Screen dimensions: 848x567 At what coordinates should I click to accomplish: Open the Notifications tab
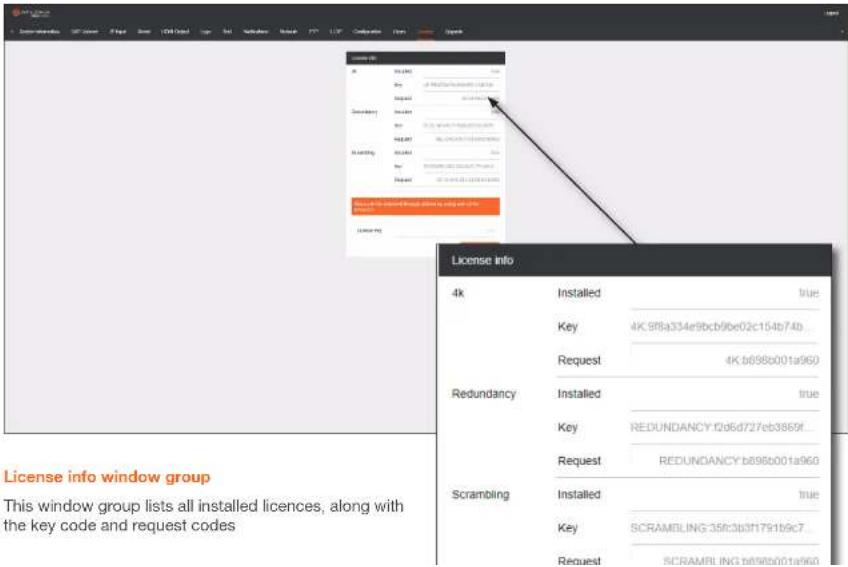click(x=255, y=31)
